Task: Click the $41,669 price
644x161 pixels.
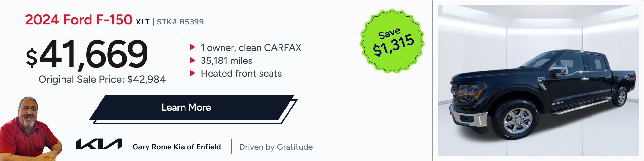Action: [x=87, y=54]
